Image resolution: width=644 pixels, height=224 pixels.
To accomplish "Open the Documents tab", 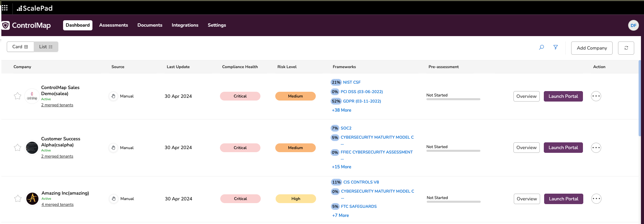I will coord(150,25).
